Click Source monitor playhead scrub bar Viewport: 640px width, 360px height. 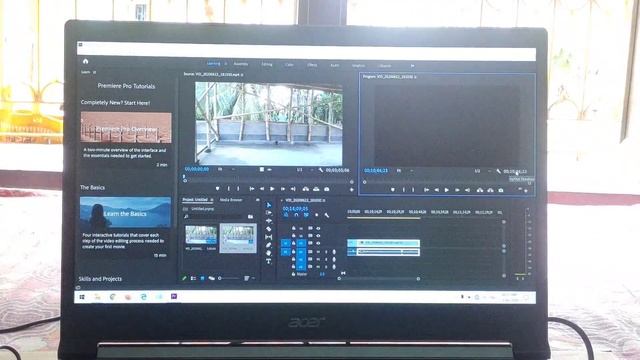pyautogui.click(x=268, y=180)
